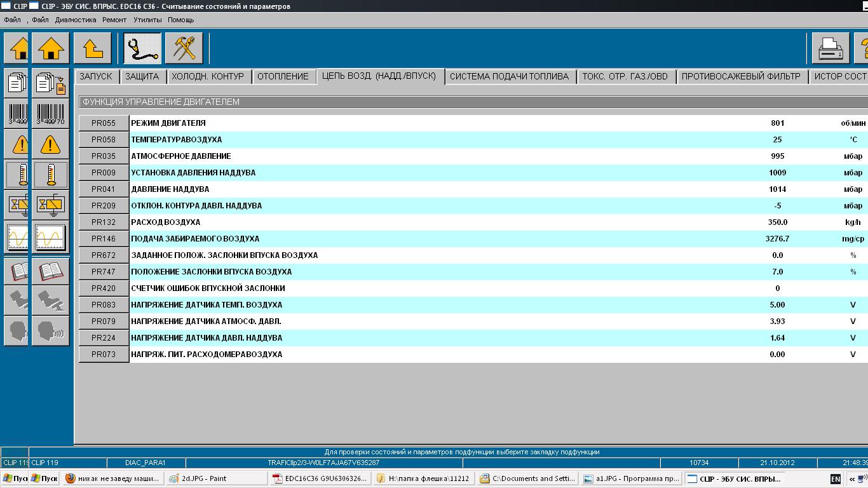The height and width of the screenshot is (488, 868).
Task: Open the Диагностика menu
Action: 76,20
